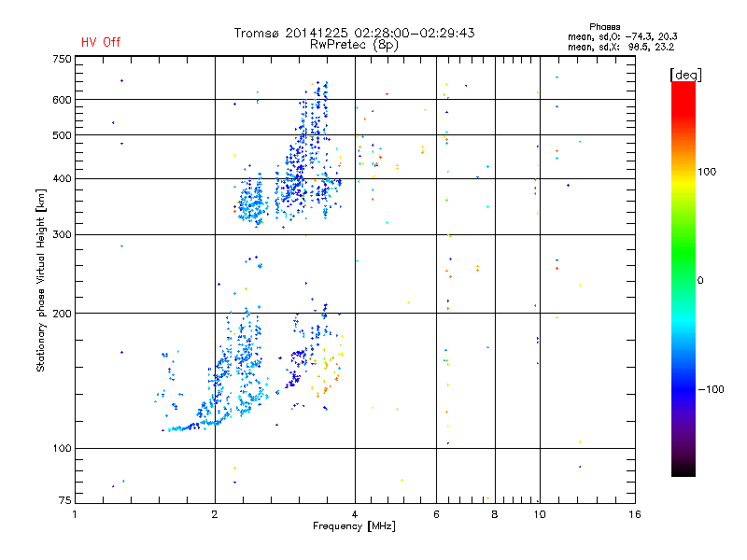Viewport: 747px width, 560px height.
Task: Click the y-axis tick label '750'
Action: (x=62, y=59)
